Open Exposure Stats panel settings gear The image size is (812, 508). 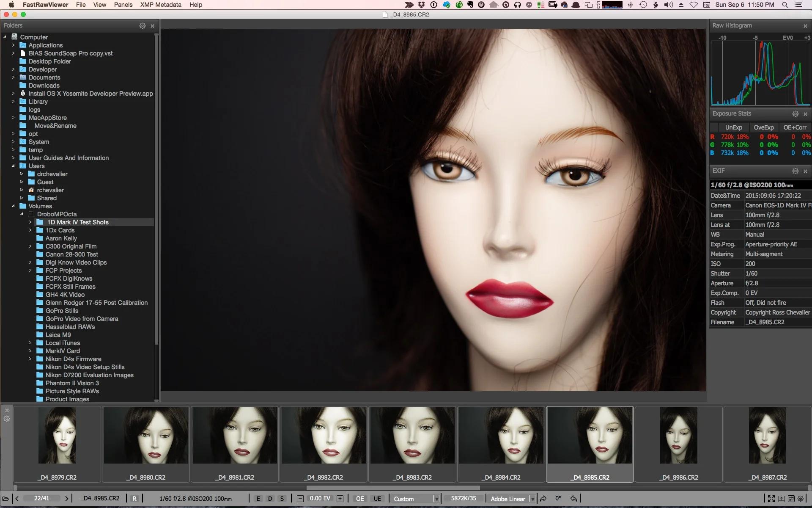pyautogui.click(x=795, y=114)
